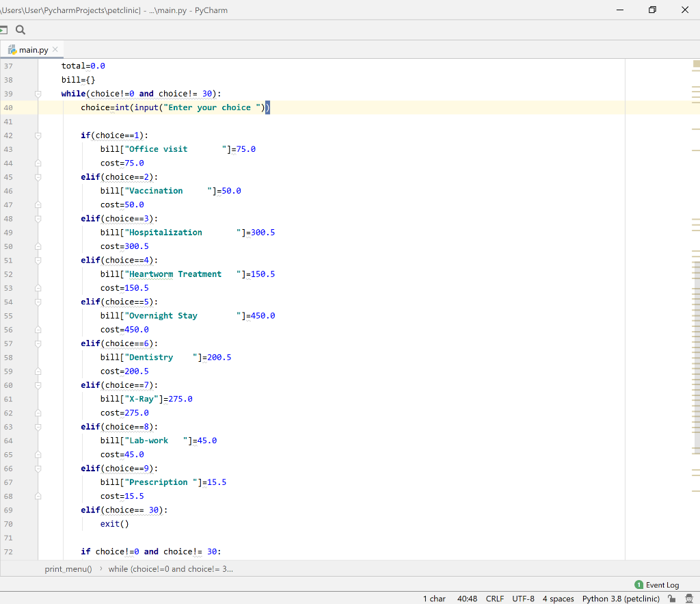Open the CRLF line separator selector
Viewport: 700px width, 604px height.
pos(494,599)
